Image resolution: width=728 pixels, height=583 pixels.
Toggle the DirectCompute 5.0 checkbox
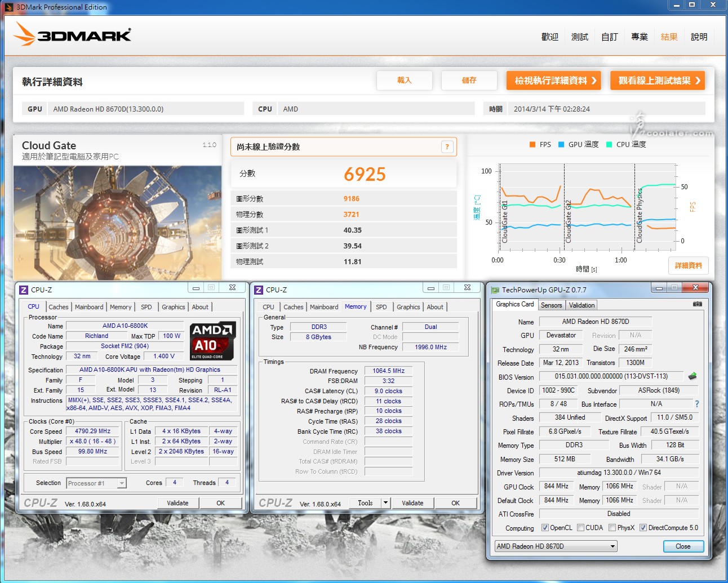[643, 528]
